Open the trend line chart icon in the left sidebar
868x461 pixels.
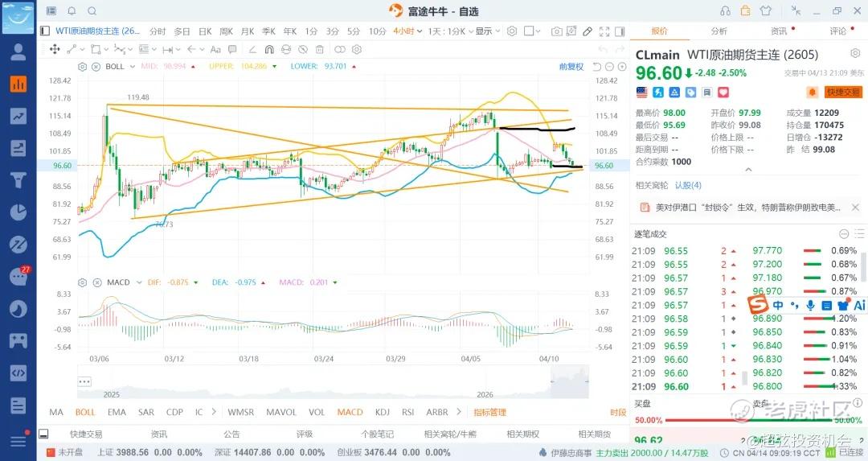tap(18, 117)
